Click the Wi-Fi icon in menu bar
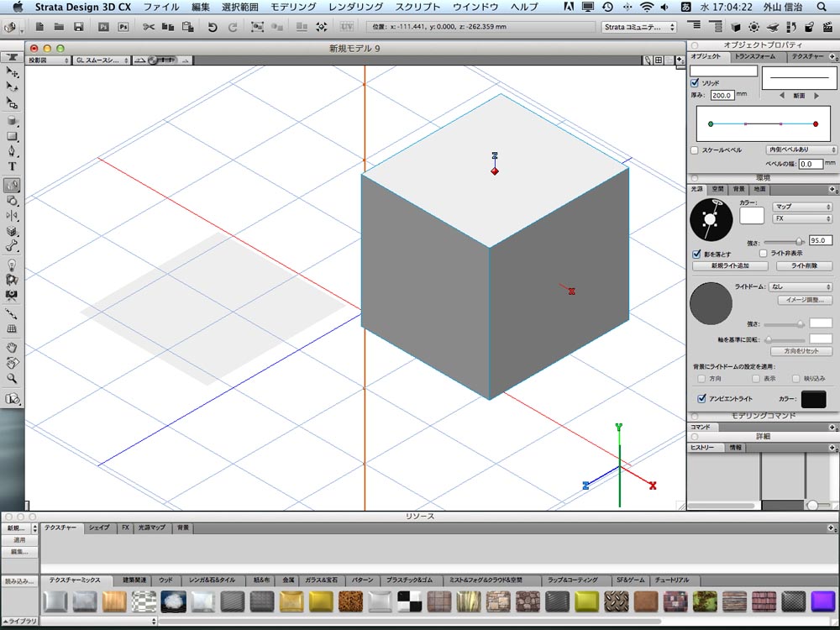 [647, 7]
